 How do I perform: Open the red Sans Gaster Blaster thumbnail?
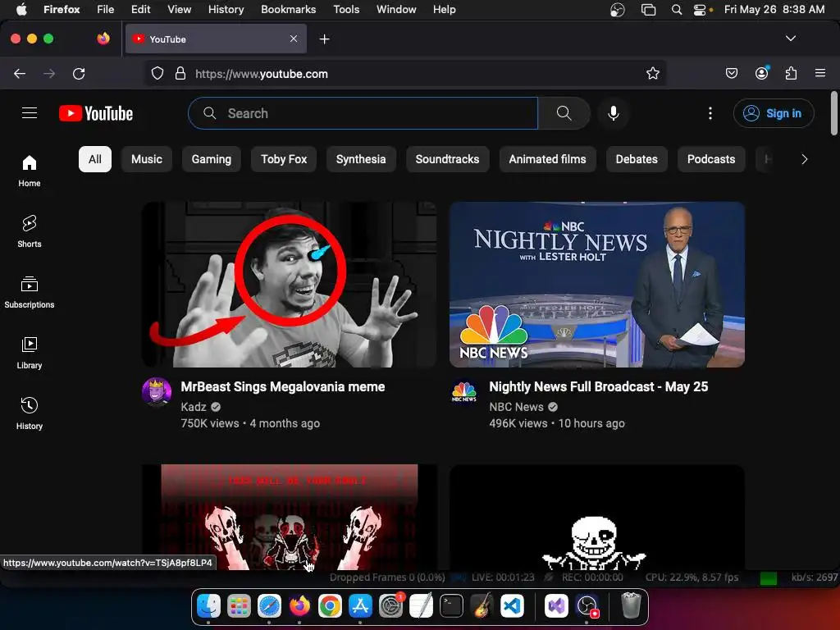tap(290, 518)
